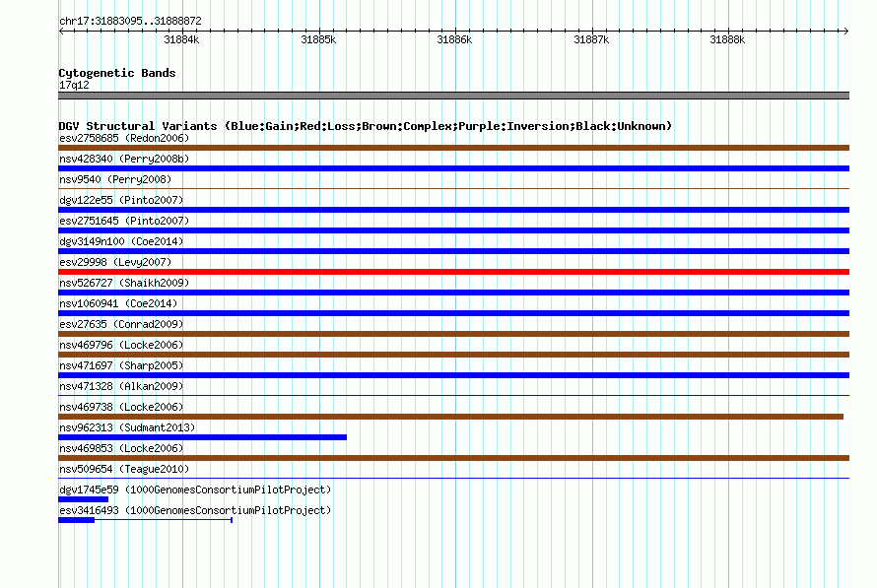Select the esv3416493 variant bar
The height and width of the screenshot is (588, 877).
146,520
